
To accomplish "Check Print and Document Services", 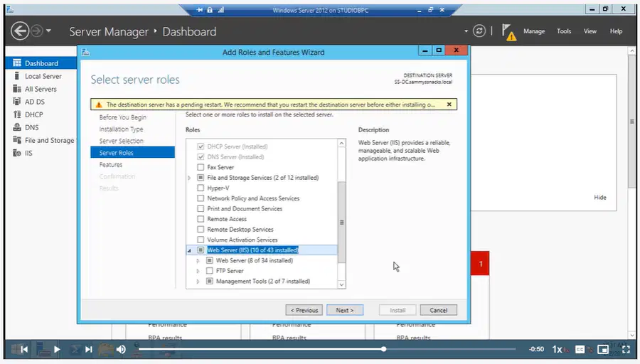I will (201, 208).
